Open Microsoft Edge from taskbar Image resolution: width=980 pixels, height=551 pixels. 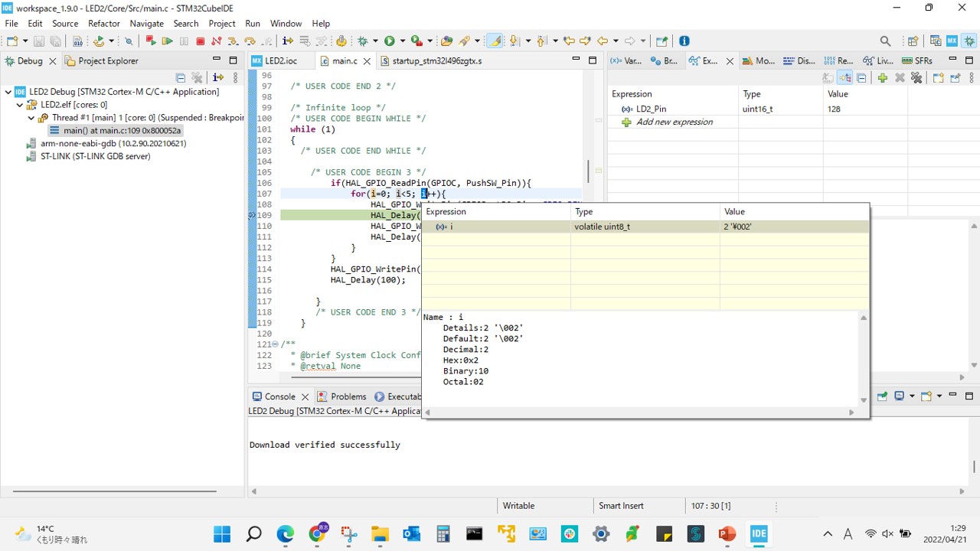click(x=285, y=533)
